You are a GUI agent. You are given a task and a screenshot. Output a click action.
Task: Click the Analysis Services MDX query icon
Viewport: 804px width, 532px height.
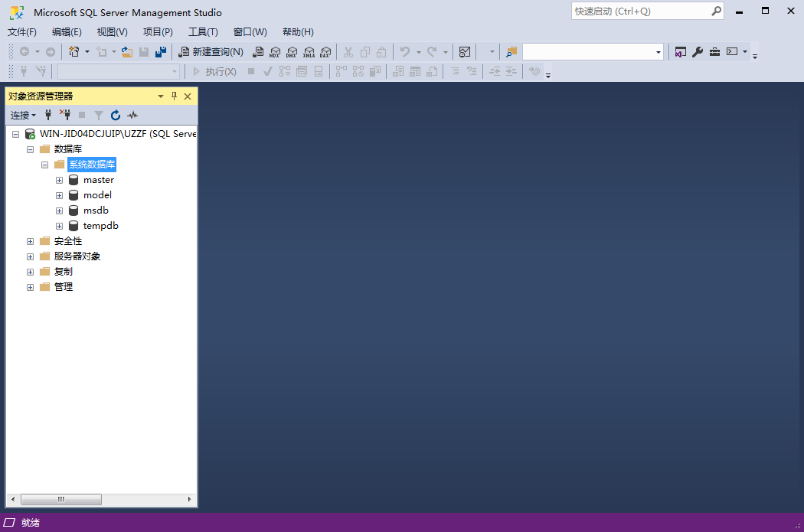pos(275,52)
